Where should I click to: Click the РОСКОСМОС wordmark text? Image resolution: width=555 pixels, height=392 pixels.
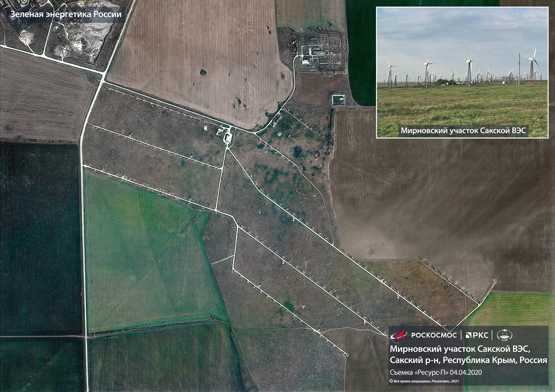pyautogui.click(x=434, y=335)
